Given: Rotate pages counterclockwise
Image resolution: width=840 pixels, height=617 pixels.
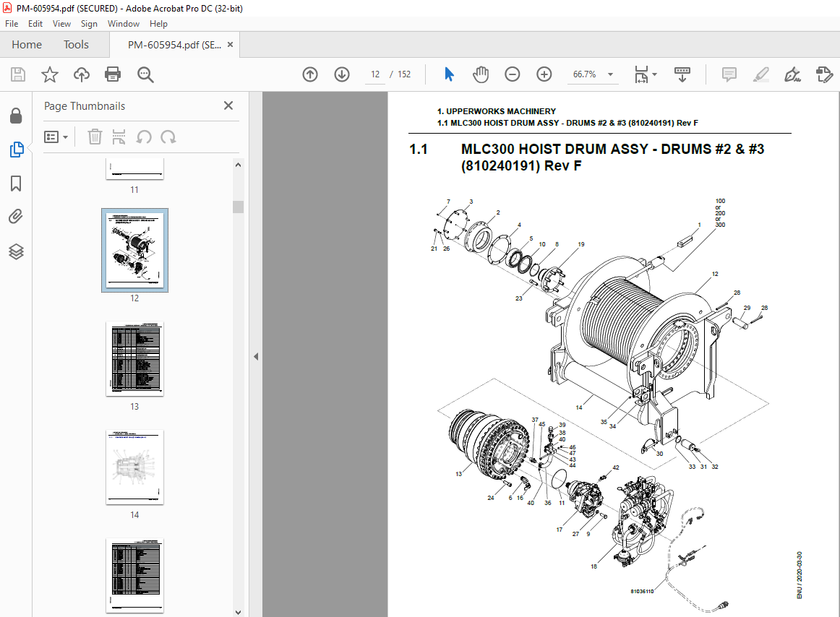Looking at the screenshot, I should pyautogui.click(x=144, y=137).
